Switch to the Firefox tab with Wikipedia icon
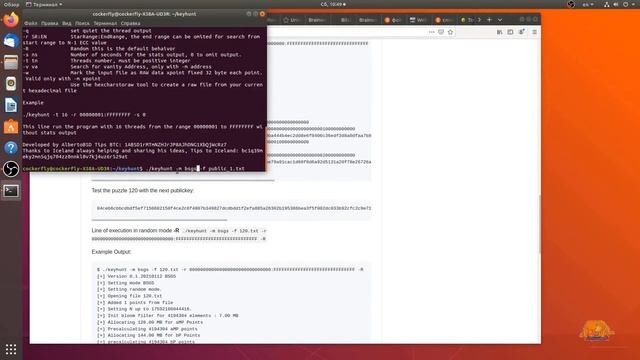Viewport: 640px width, 360px height. click(418, 20)
